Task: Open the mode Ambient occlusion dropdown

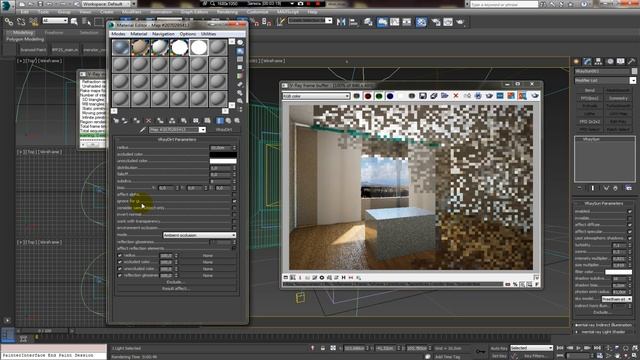Action: 200,235
